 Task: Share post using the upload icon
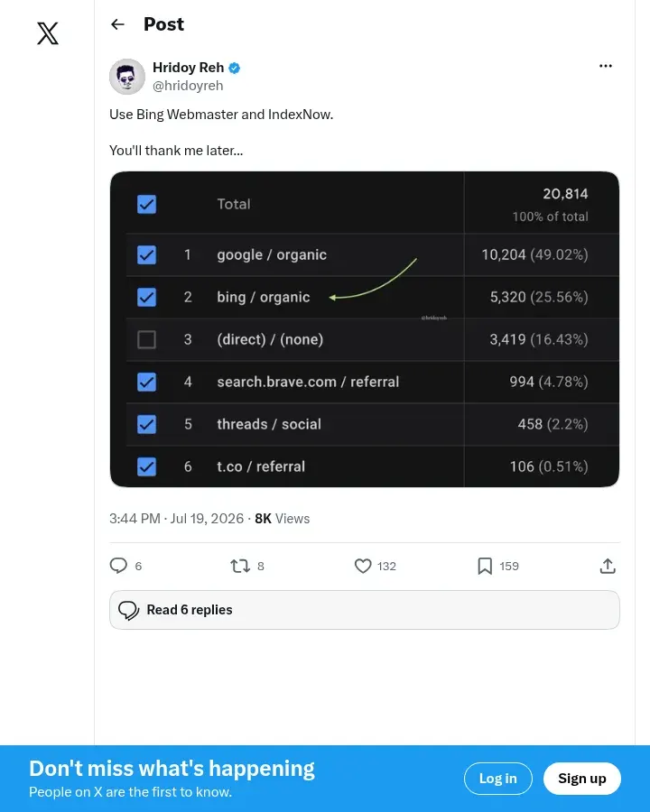[x=608, y=566]
